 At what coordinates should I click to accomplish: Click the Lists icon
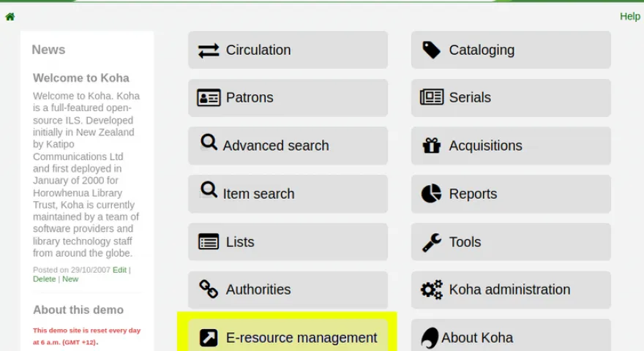[209, 242]
